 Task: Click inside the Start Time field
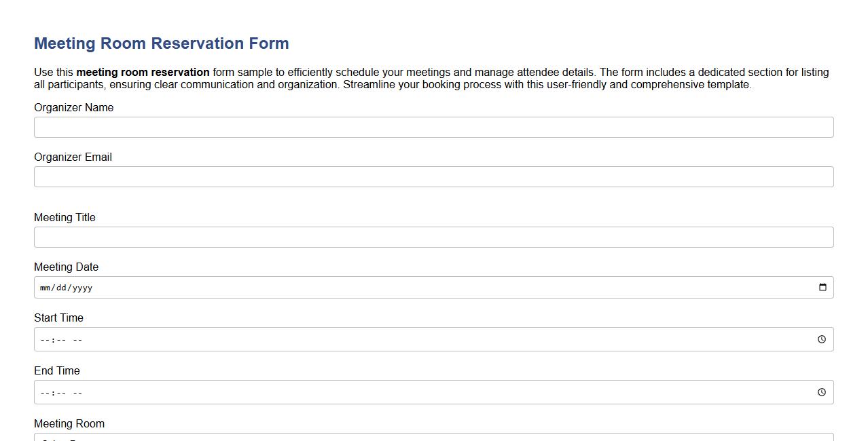click(x=272, y=339)
